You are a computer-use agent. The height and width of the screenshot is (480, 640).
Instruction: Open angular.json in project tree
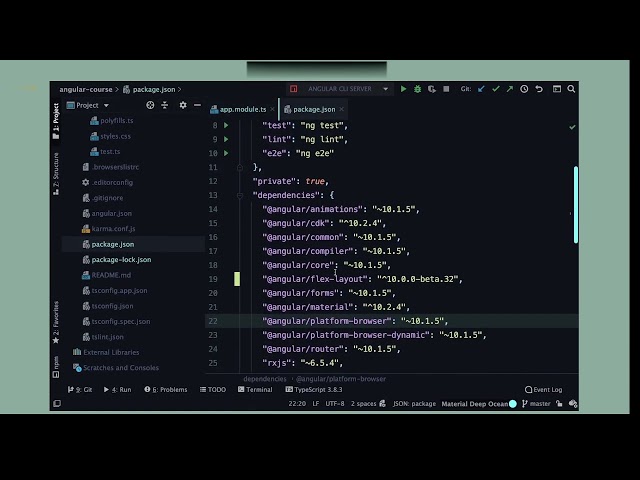point(107,213)
